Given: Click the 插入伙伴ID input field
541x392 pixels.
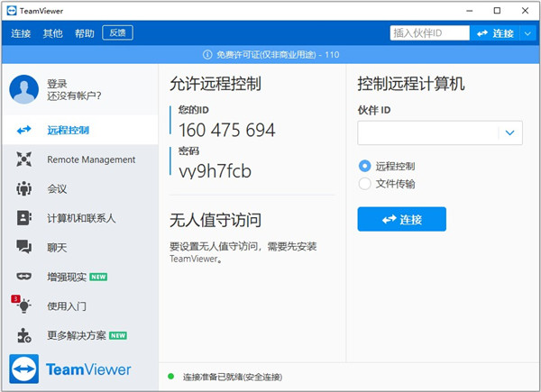Looking at the screenshot, I should pos(429,33).
